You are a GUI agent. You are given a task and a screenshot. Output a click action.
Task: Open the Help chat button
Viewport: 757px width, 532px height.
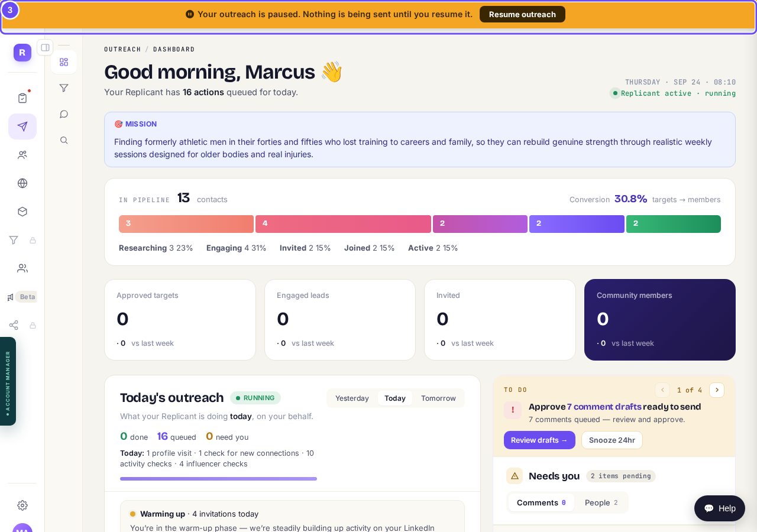[720, 508]
